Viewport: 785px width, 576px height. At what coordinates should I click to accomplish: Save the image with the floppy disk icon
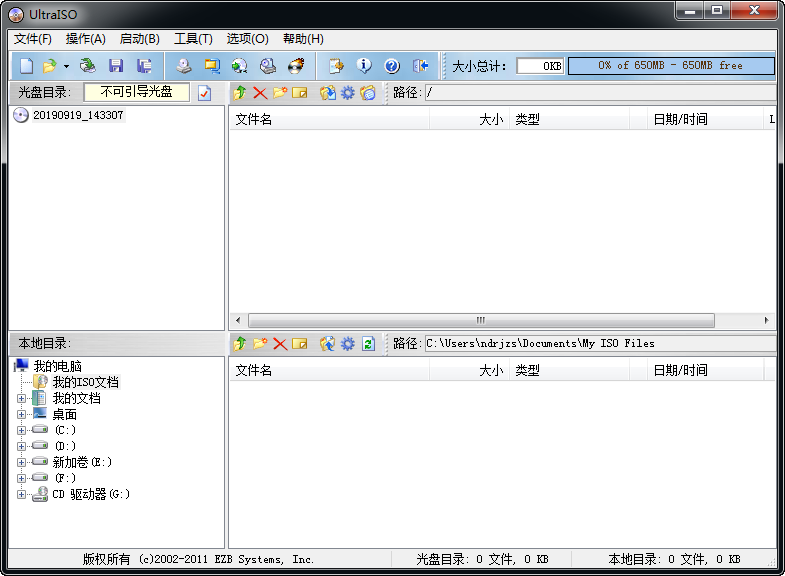tap(116, 66)
